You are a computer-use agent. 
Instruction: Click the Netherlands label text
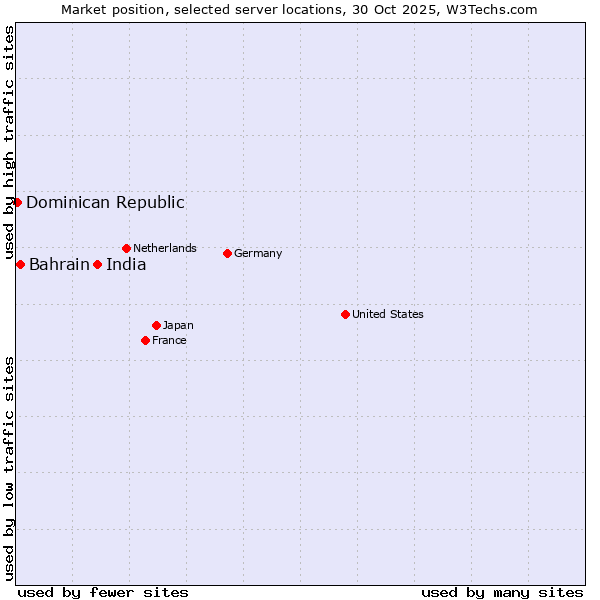pyautogui.click(x=165, y=248)
